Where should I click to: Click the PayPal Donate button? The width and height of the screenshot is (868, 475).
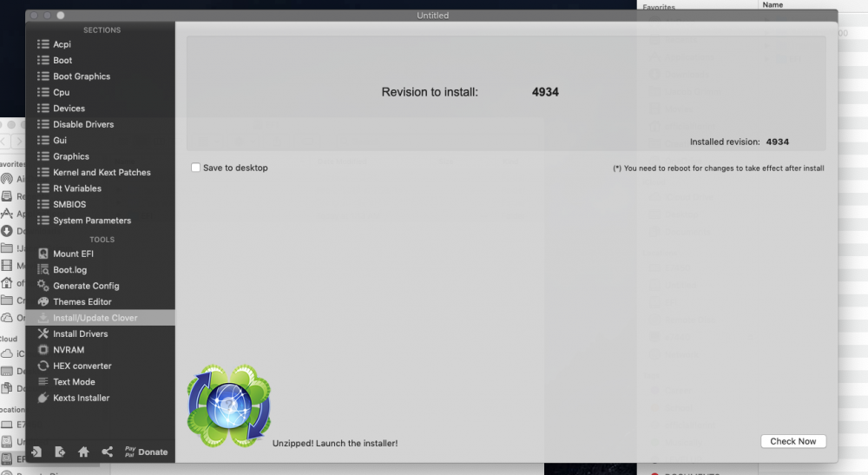coord(146,452)
